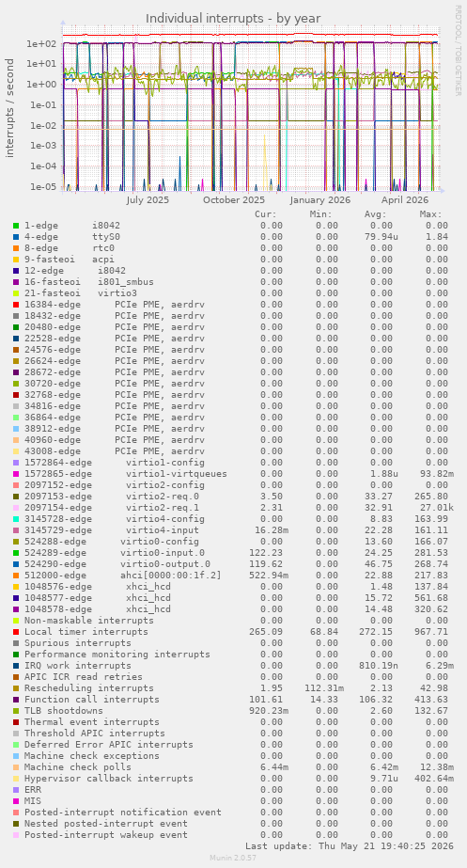The width and height of the screenshot is (467, 868).
Task: Click the graph title Individual interrupts
Action: click(x=233, y=18)
